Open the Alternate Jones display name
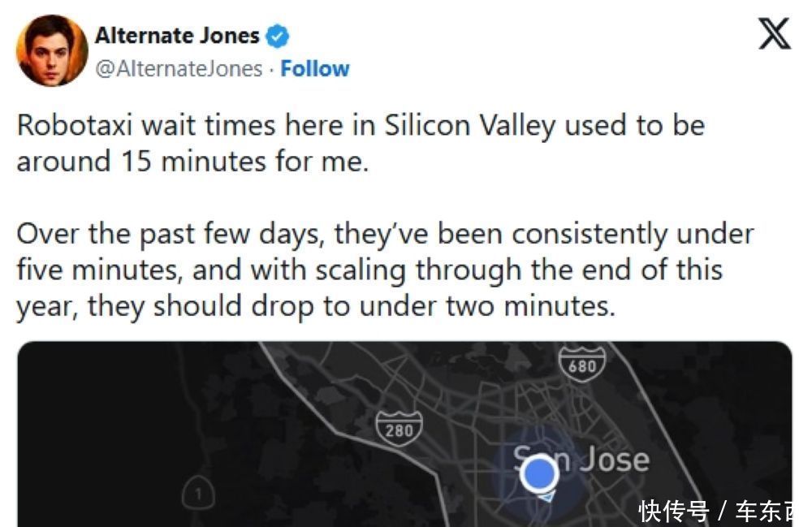812x527 pixels. point(177,36)
